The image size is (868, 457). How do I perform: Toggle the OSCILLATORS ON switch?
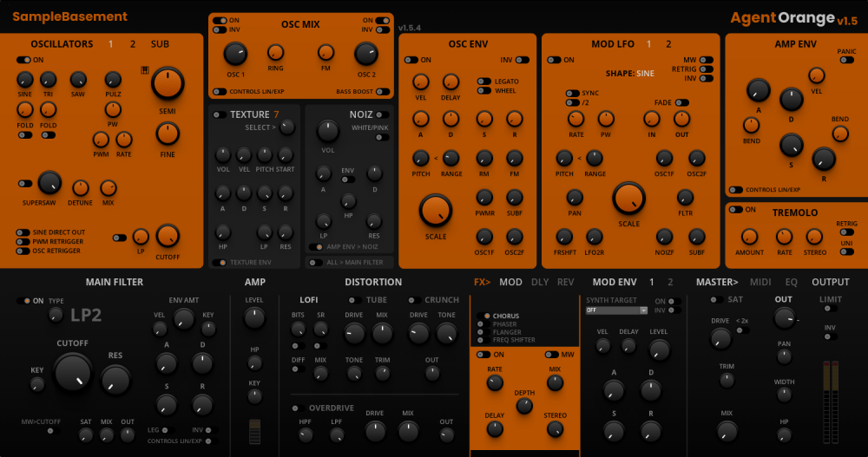click(23, 60)
